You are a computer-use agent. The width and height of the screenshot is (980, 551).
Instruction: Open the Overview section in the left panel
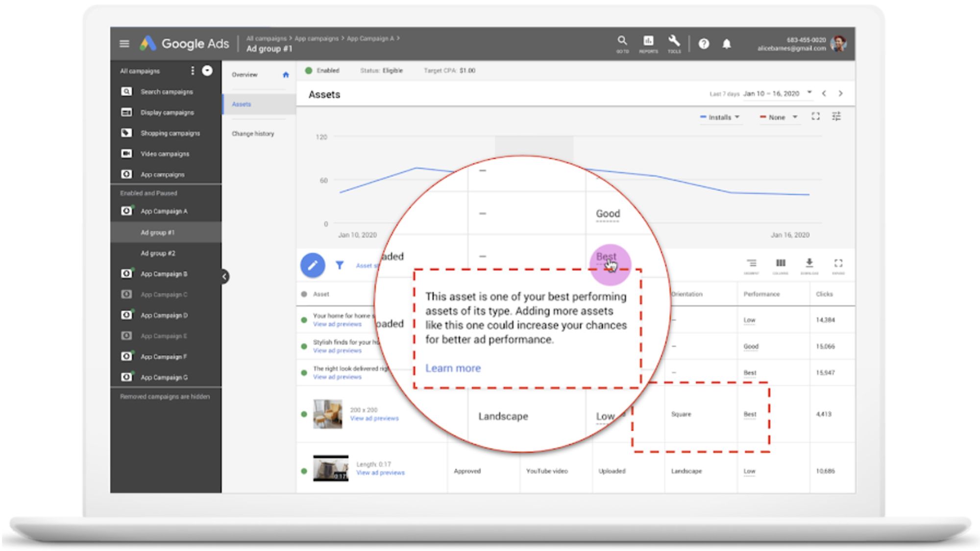point(245,74)
